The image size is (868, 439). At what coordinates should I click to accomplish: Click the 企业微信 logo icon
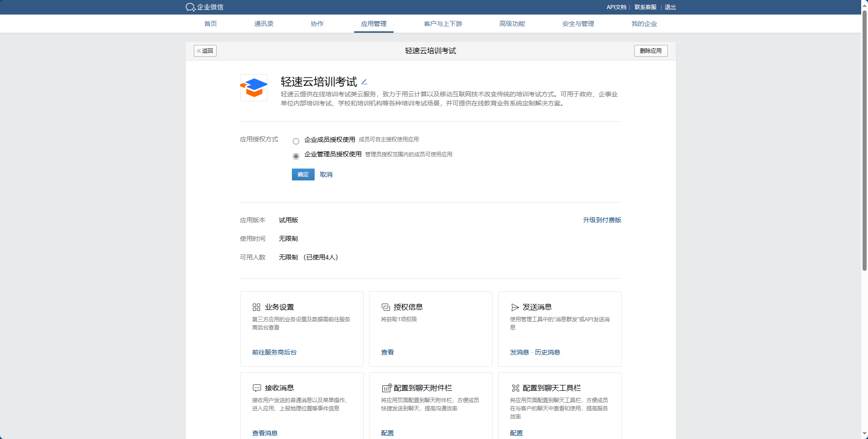pos(191,7)
